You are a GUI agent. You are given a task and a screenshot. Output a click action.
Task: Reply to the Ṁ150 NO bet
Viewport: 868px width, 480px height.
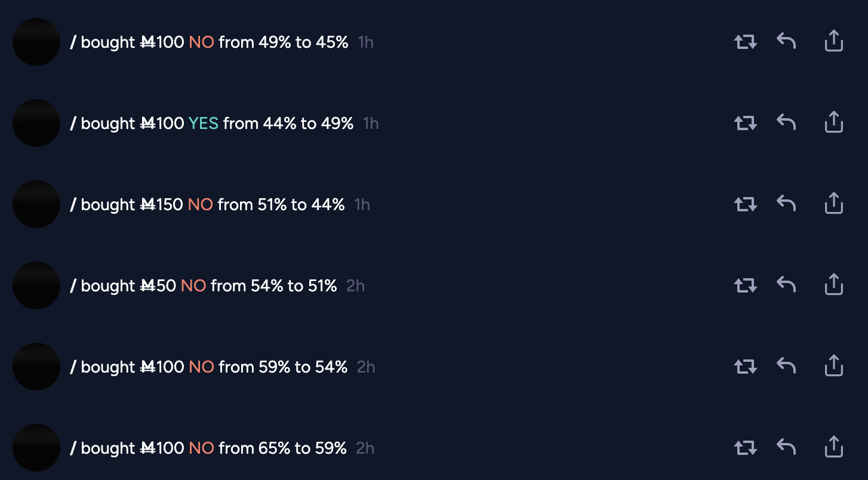click(x=786, y=204)
